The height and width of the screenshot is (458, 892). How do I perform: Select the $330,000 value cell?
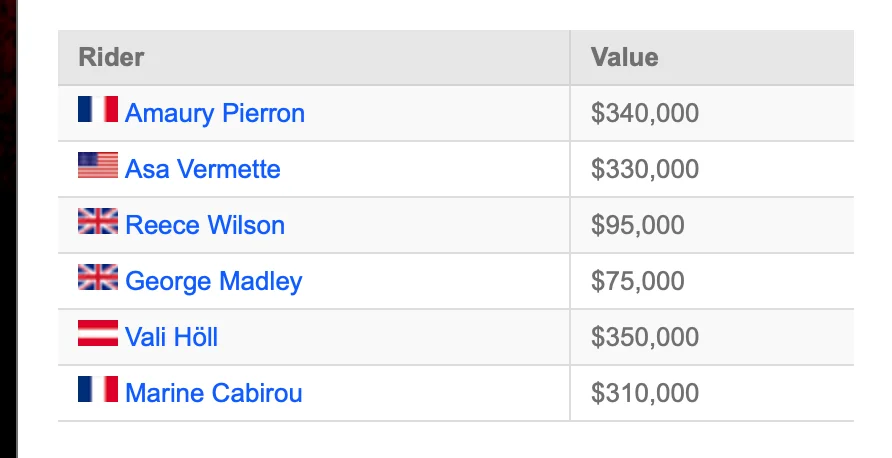(x=712, y=169)
